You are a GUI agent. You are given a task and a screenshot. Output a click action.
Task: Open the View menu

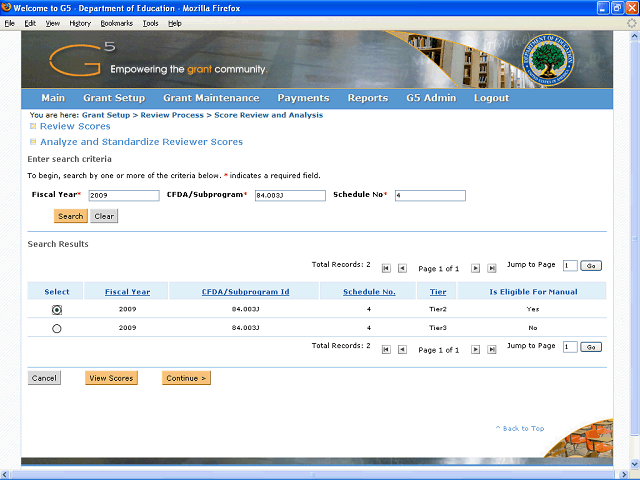52,23
